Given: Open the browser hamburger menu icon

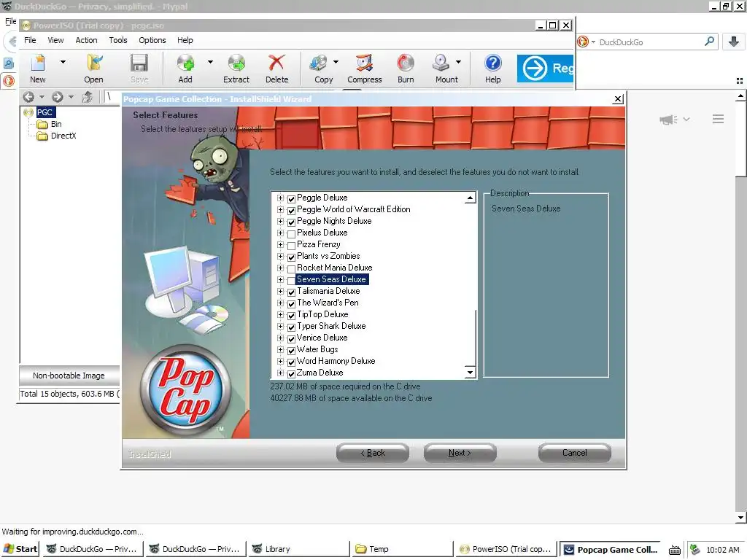Looking at the screenshot, I should (x=718, y=119).
